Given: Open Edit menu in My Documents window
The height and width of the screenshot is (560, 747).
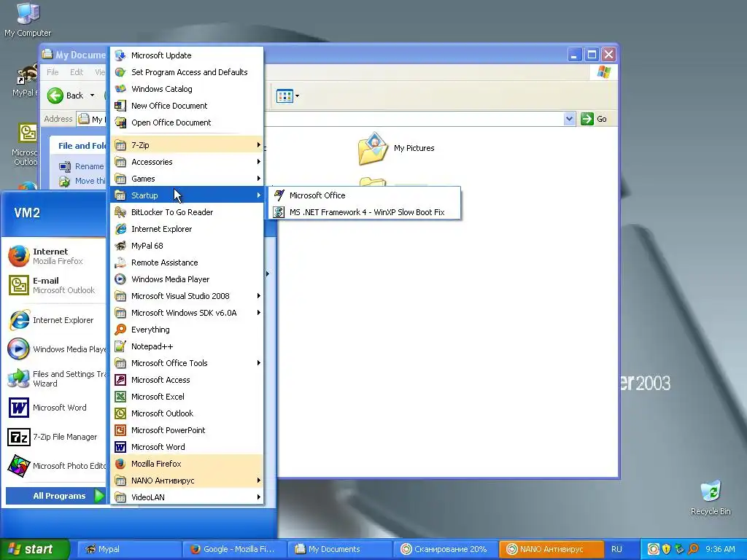Looking at the screenshot, I should click(76, 72).
